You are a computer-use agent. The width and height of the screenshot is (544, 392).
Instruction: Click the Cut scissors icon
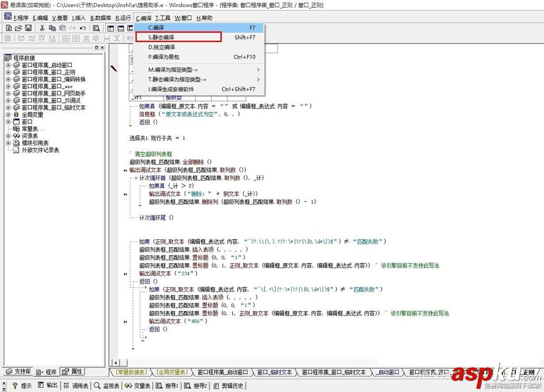(42, 28)
